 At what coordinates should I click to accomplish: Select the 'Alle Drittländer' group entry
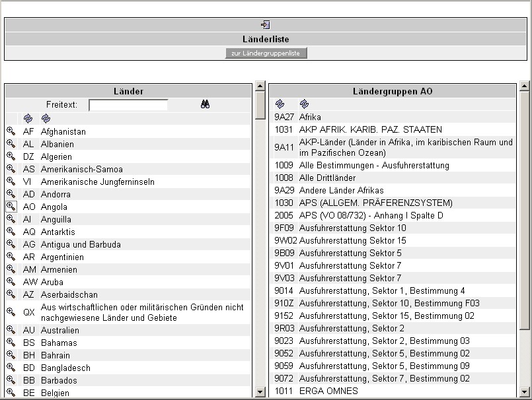tap(327, 178)
